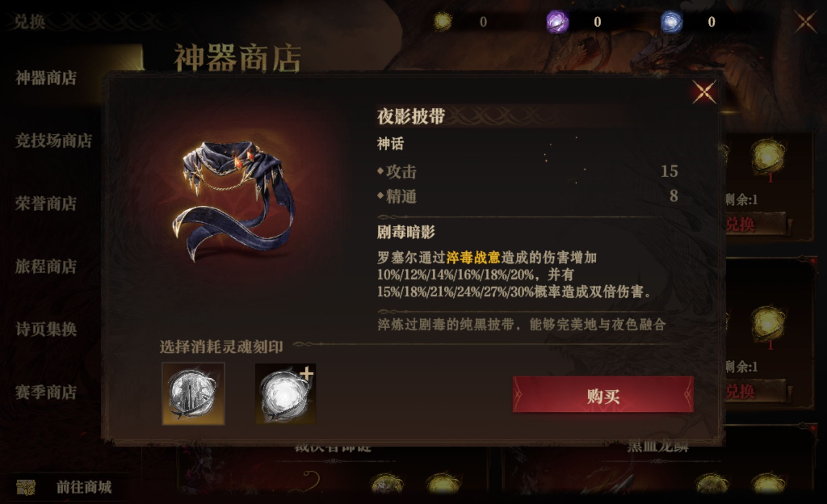
Task: Select the 诗页集换 tab
Action: coord(46,329)
